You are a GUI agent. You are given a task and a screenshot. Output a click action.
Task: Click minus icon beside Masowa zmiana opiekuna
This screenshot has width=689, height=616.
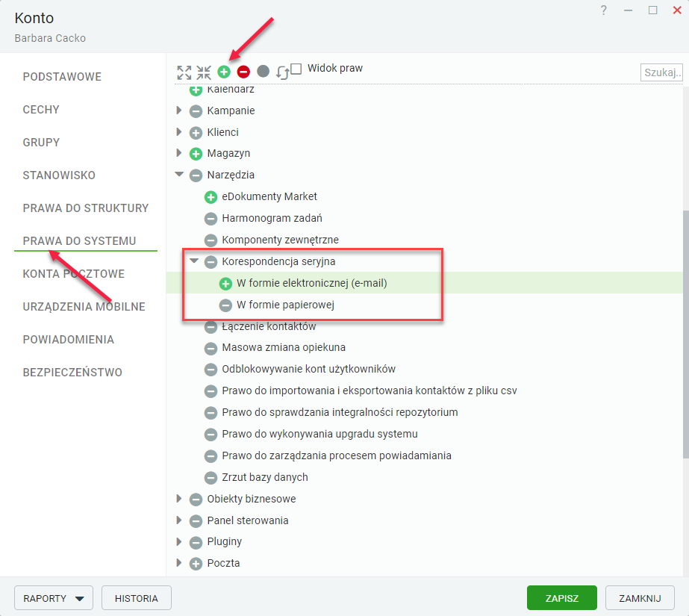pos(211,349)
